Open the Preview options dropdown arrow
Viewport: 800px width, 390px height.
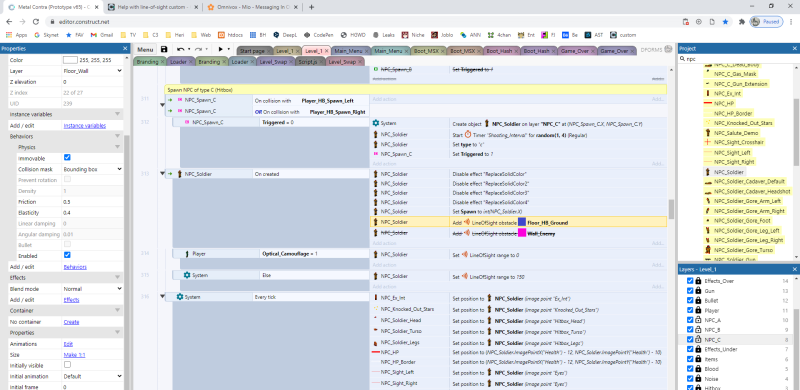(x=229, y=50)
